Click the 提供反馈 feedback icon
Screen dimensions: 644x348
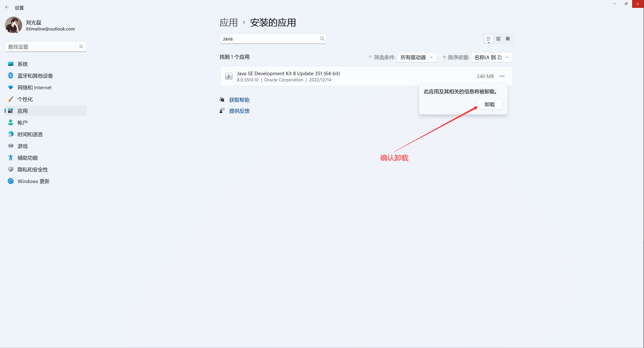pyautogui.click(x=222, y=111)
